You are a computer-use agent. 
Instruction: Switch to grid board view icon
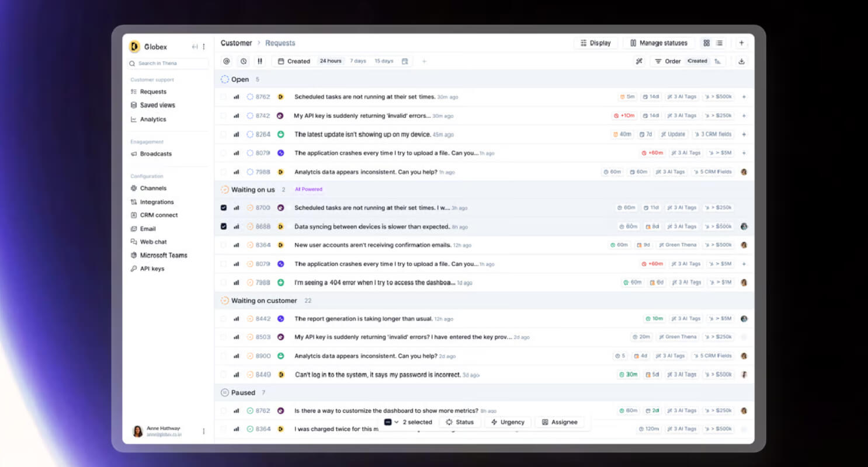coord(707,43)
